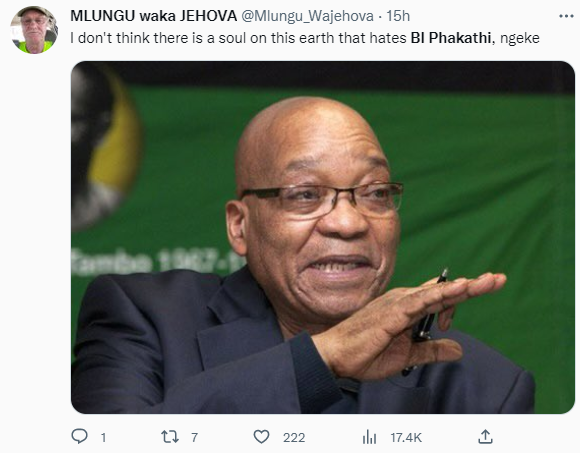Click the 17.4K views count
Screen dimensions: 580x453
[406, 438]
